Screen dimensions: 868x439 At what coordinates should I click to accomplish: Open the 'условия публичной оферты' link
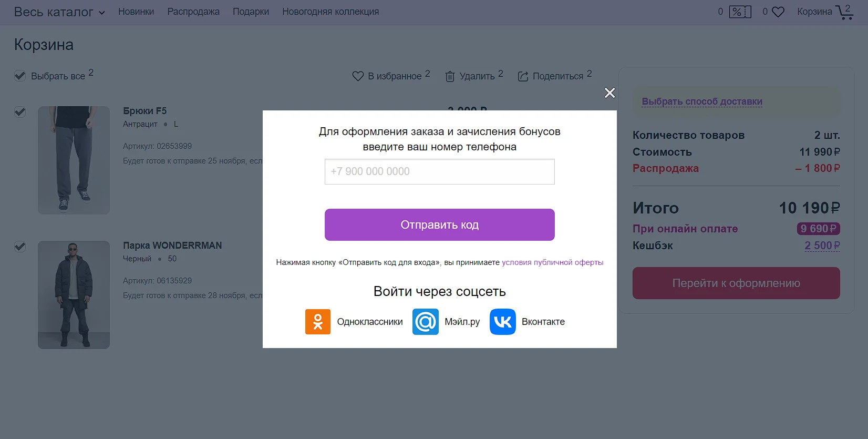pos(552,262)
